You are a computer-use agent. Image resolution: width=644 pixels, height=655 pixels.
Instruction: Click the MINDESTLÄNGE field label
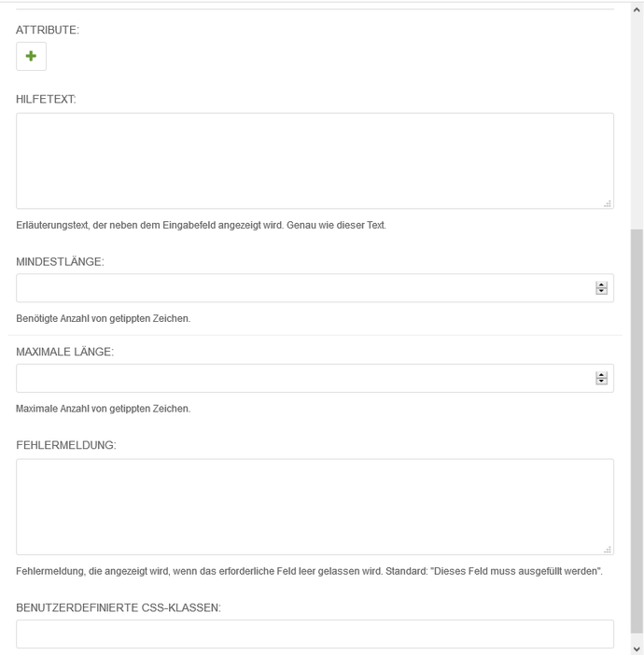pyautogui.click(x=60, y=262)
